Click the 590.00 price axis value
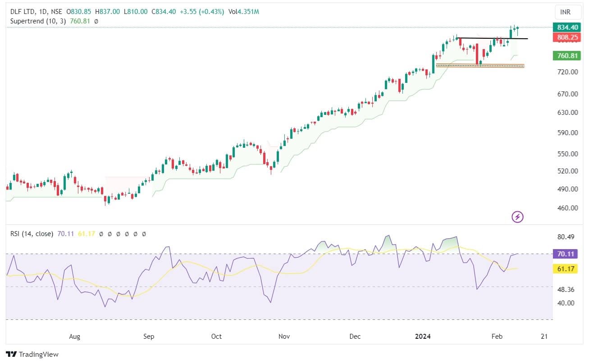Screen dimensions: 589x364 (x=567, y=133)
